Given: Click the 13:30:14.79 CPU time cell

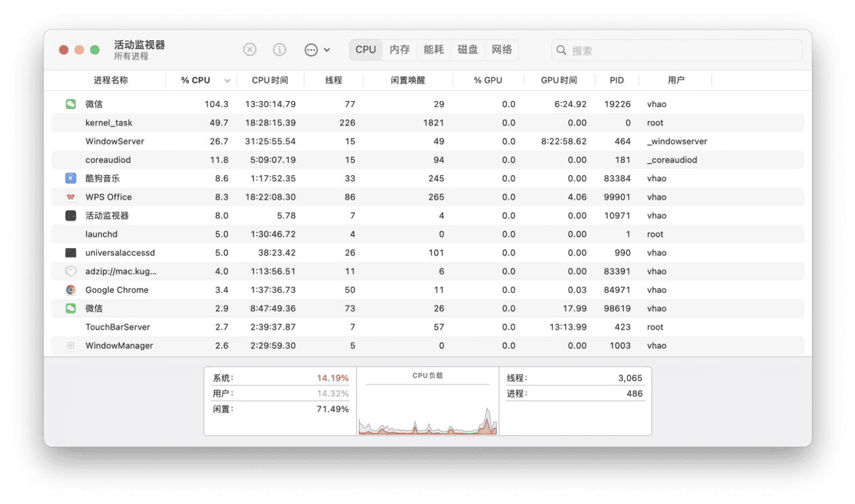Looking at the screenshot, I should [270, 104].
